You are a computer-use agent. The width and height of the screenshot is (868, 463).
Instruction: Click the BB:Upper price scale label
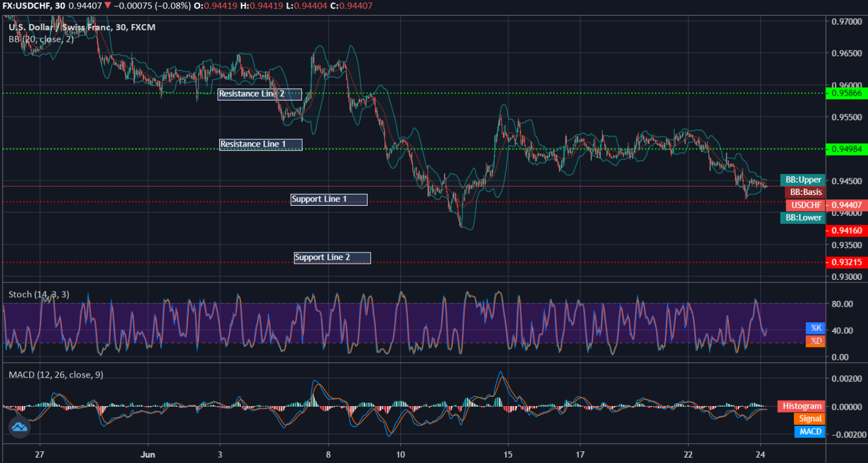(803, 180)
